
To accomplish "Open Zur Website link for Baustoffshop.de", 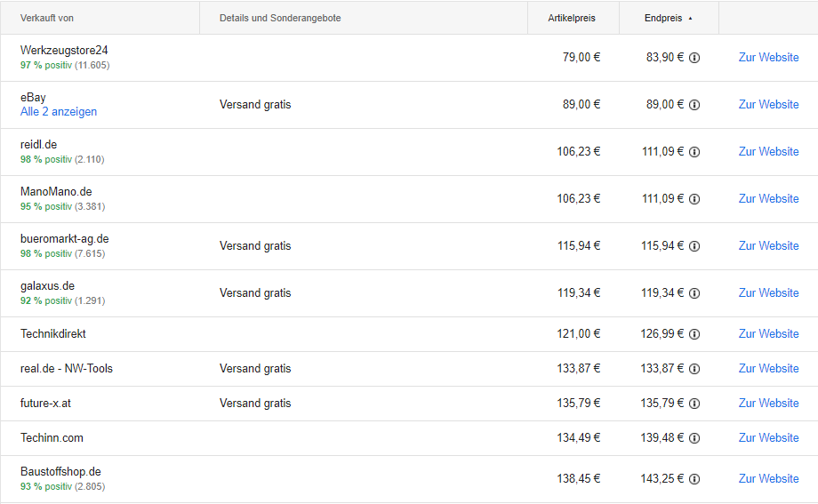I will coord(768,479).
